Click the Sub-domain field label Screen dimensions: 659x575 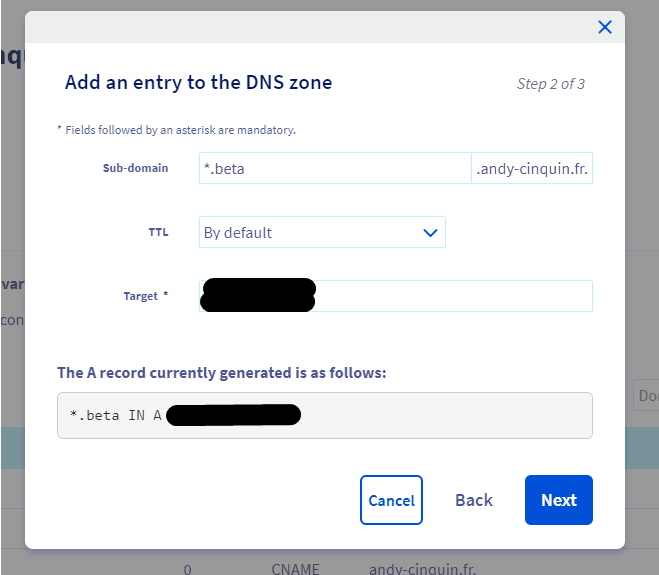[135, 168]
